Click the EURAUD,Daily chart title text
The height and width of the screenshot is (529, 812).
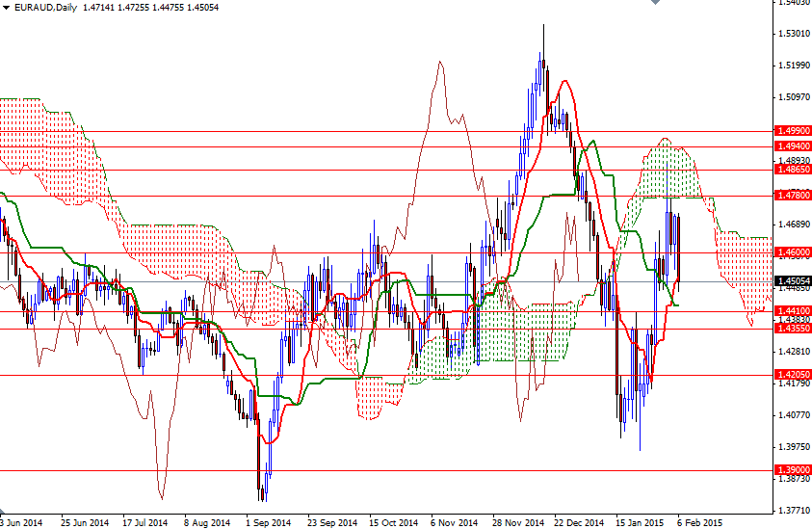[45, 8]
